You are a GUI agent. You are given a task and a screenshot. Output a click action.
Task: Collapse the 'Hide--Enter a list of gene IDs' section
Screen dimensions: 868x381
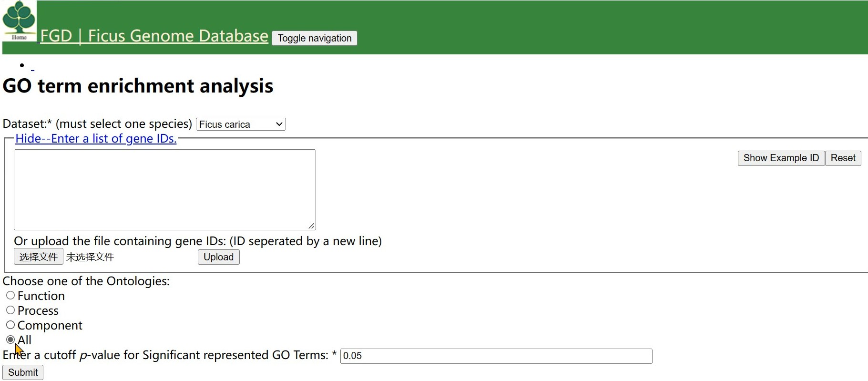(96, 139)
